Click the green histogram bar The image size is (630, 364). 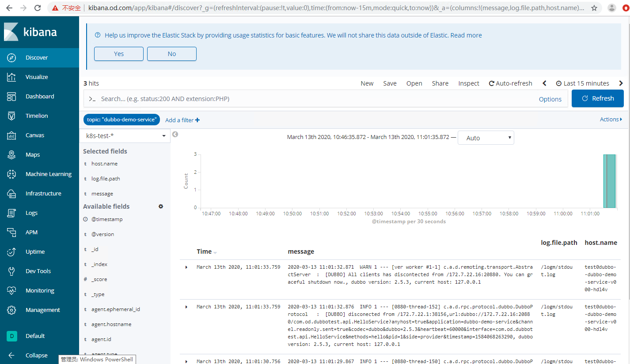[x=609, y=181]
